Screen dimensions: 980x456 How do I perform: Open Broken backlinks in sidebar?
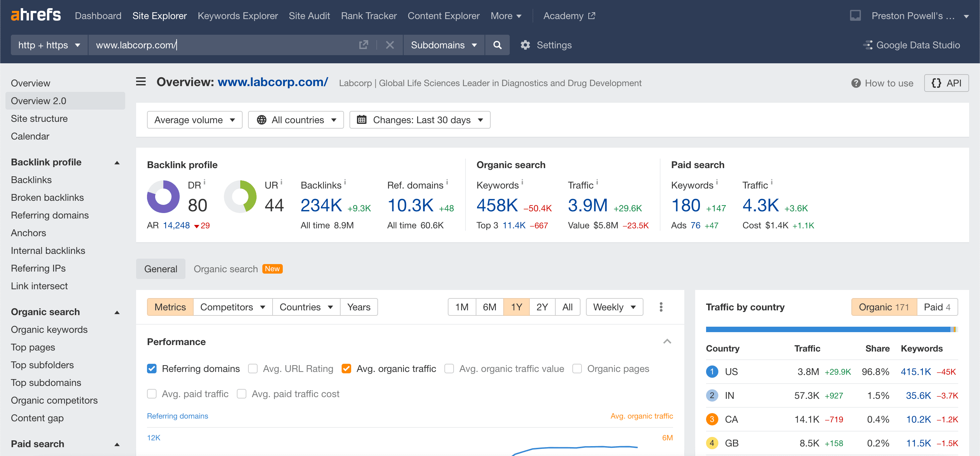point(47,197)
